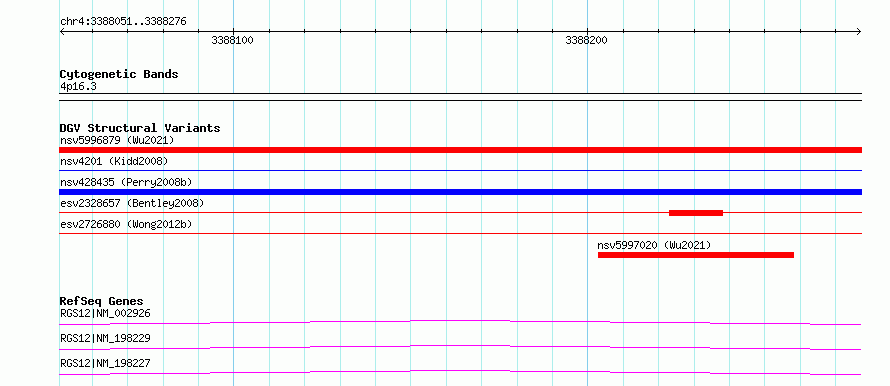Image resolution: width=890 pixels, height=386 pixels.
Task: Select the RefSeq Genes track title
Action: pyautogui.click(x=102, y=301)
